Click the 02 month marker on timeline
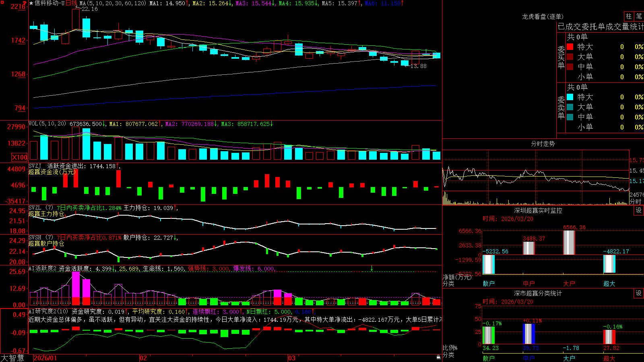The image size is (644, 362). tap(143, 358)
